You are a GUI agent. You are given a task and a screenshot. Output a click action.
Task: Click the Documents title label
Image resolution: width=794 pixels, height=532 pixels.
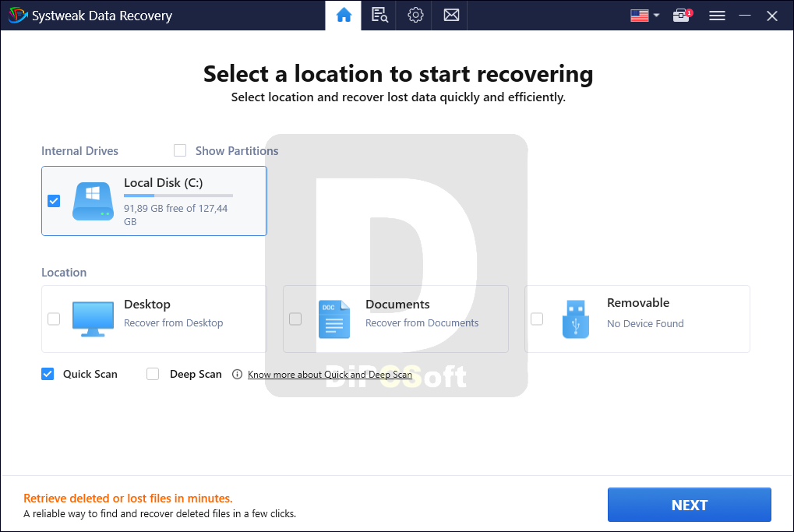(397, 305)
